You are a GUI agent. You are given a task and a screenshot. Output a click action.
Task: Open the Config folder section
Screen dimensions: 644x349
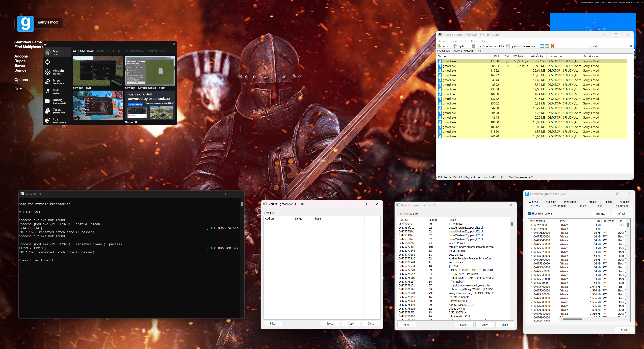47,101
